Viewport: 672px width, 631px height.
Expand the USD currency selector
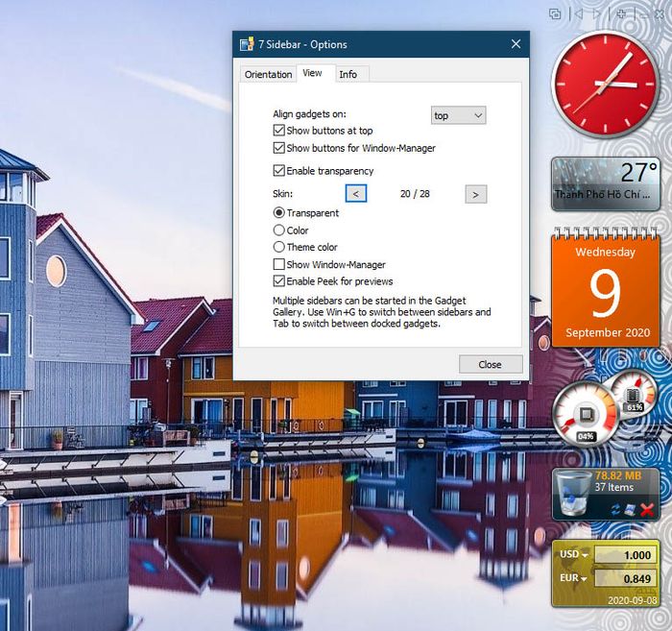tap(574, 554)
